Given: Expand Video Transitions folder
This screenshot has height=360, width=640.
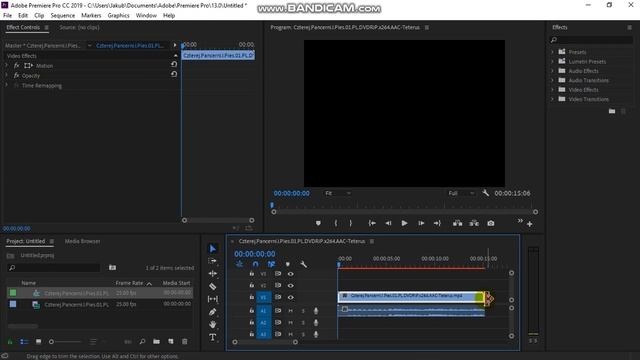Looking at the screenshot, I should pos(553,99).
